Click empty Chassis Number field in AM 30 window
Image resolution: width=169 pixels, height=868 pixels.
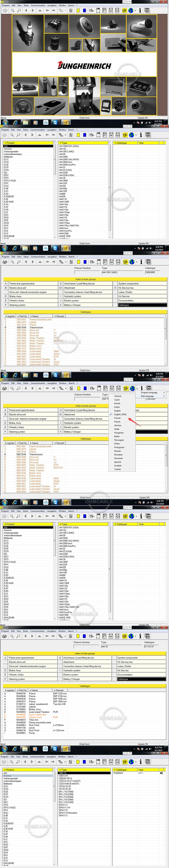(x=86, y=646)
